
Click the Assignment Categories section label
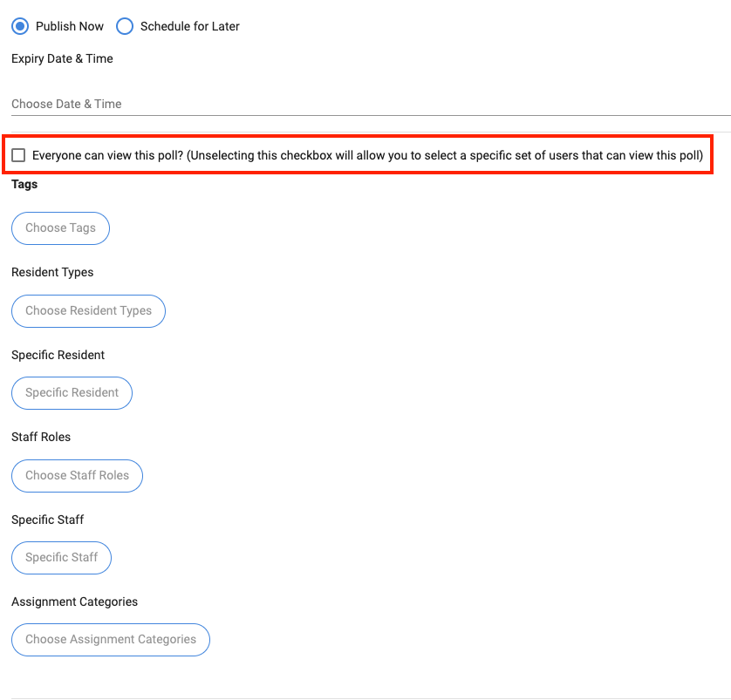[x=74, y=601]
